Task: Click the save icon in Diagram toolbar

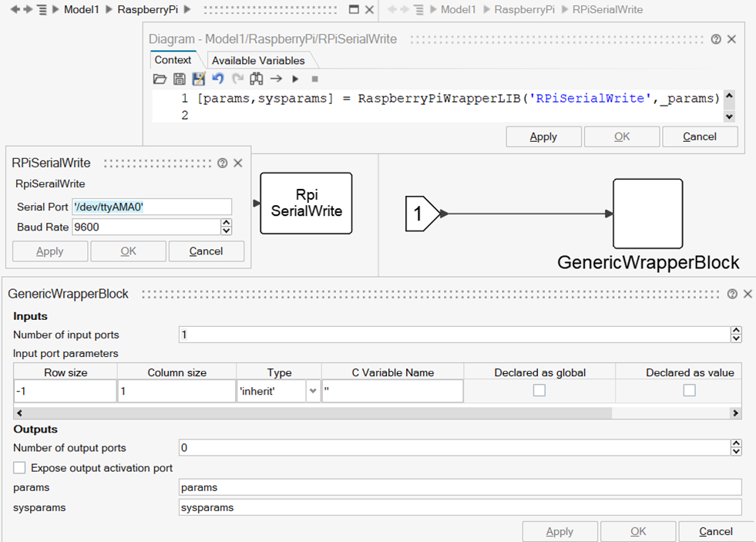Action: point(179,79)
